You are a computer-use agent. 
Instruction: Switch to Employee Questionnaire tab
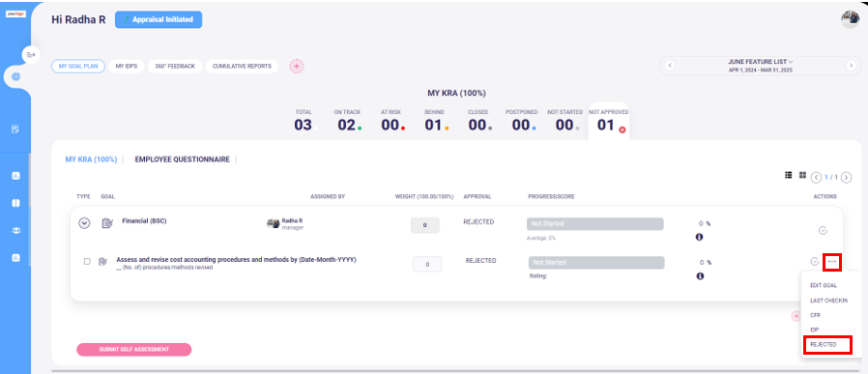point(182,159)
